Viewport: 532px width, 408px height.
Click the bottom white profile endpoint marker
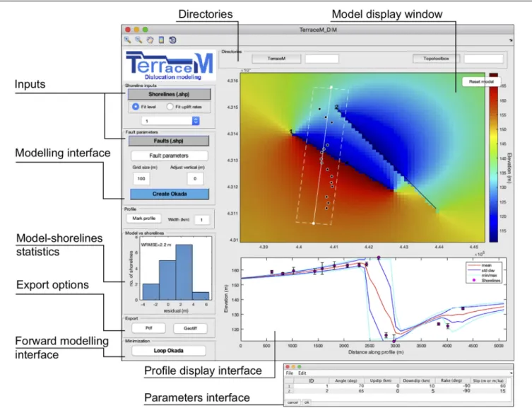(x=313, y=223)
